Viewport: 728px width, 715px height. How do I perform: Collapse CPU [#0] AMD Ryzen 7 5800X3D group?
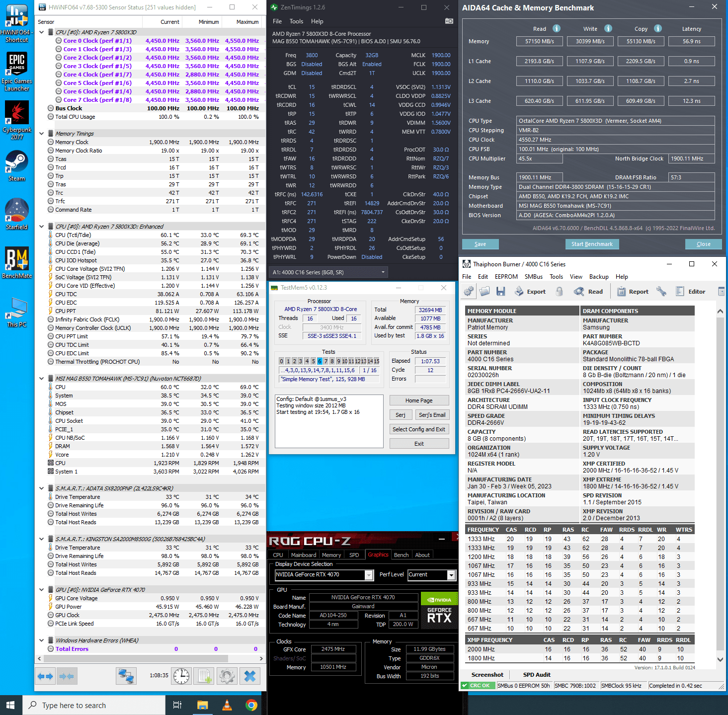(42, 32)
